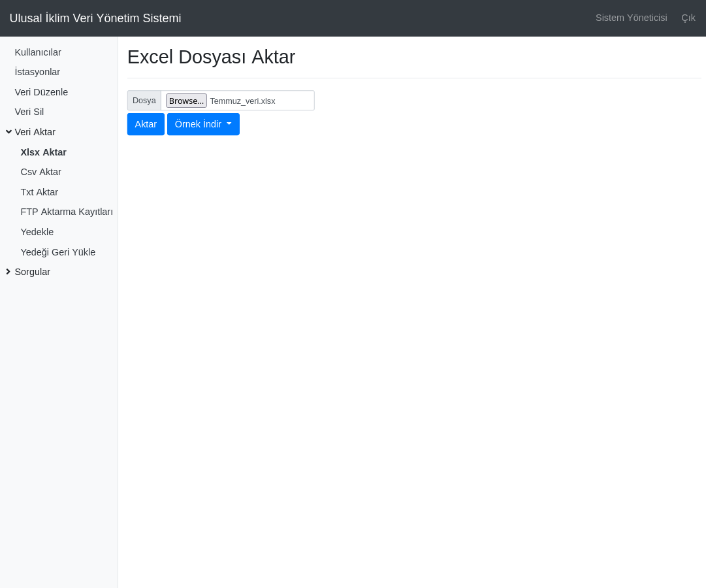Click the Veri Aktar menu label
706x588 pixels.
[35, 132]
